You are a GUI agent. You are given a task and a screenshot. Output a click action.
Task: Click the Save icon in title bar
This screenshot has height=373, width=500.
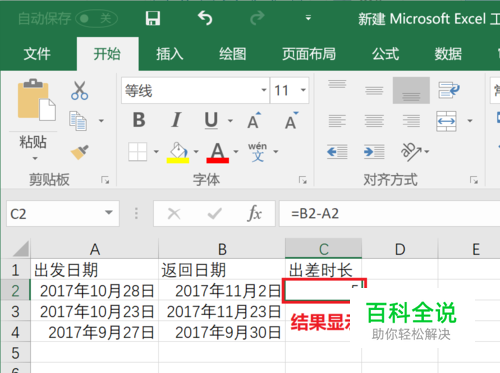[x=153, y=18]
